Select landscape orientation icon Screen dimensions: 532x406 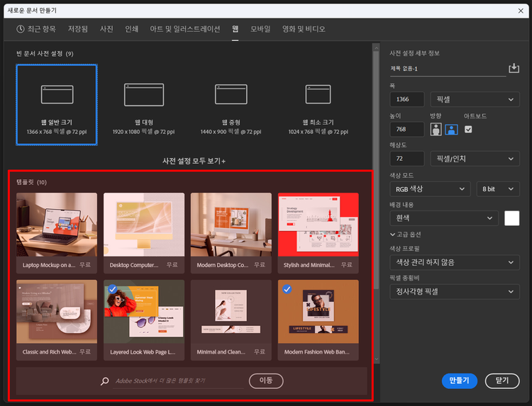coord(451,130)
